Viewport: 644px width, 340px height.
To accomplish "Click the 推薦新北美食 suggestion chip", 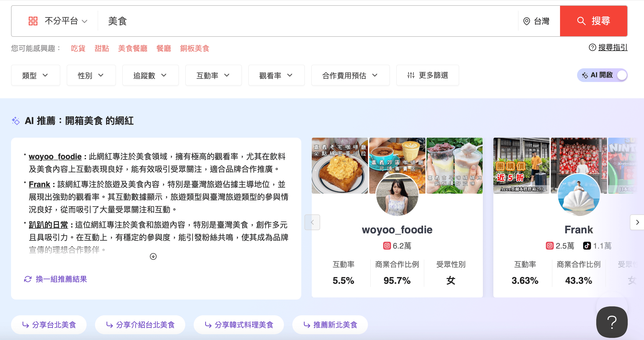I will pyautogui.click(x=330, y=325).
